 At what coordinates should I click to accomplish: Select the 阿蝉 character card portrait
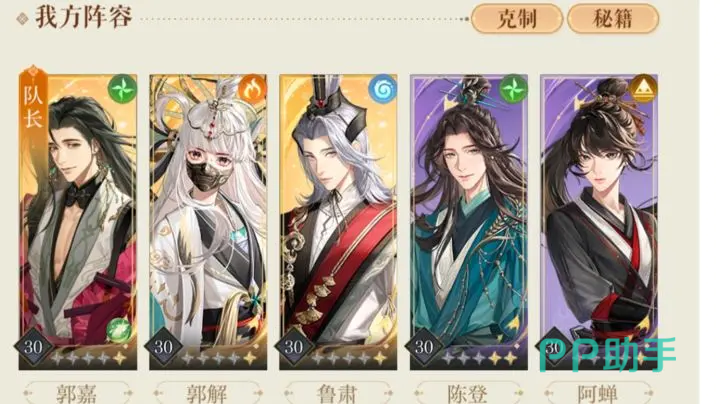[x=599, y=222]
